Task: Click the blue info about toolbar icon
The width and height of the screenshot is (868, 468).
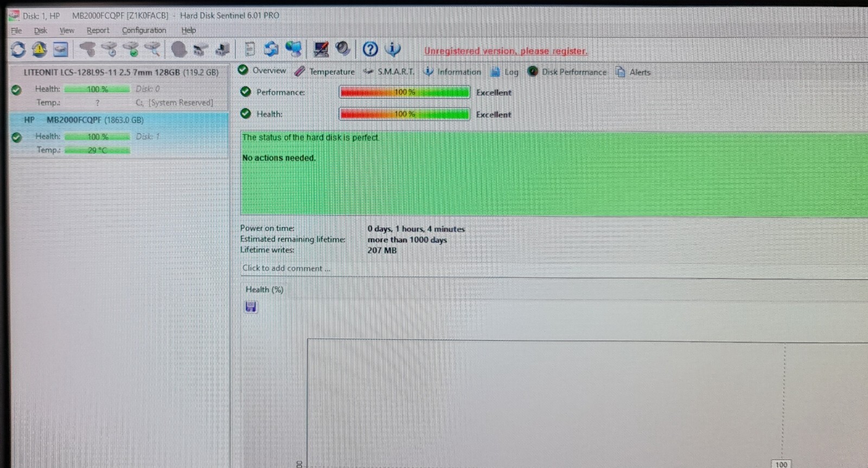Action: point(392,49)
